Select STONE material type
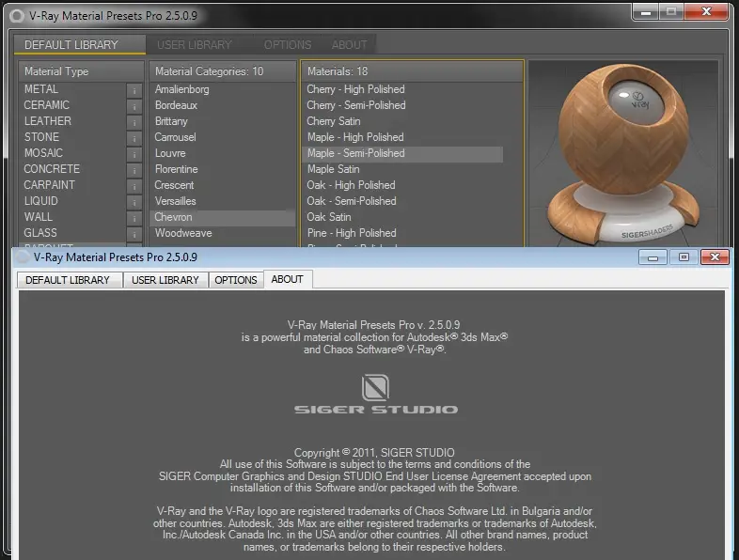This screenshot has width=739, height=560. 72,137
